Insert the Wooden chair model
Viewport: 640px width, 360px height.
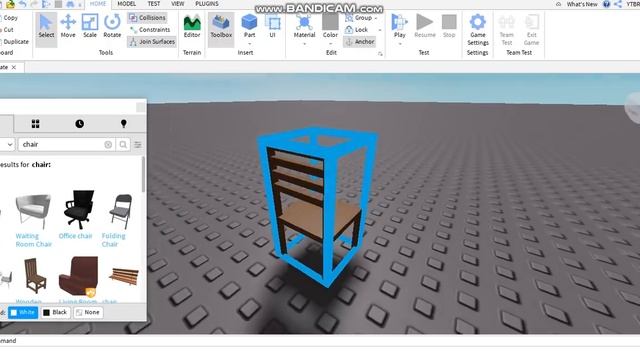pos(35,276)
